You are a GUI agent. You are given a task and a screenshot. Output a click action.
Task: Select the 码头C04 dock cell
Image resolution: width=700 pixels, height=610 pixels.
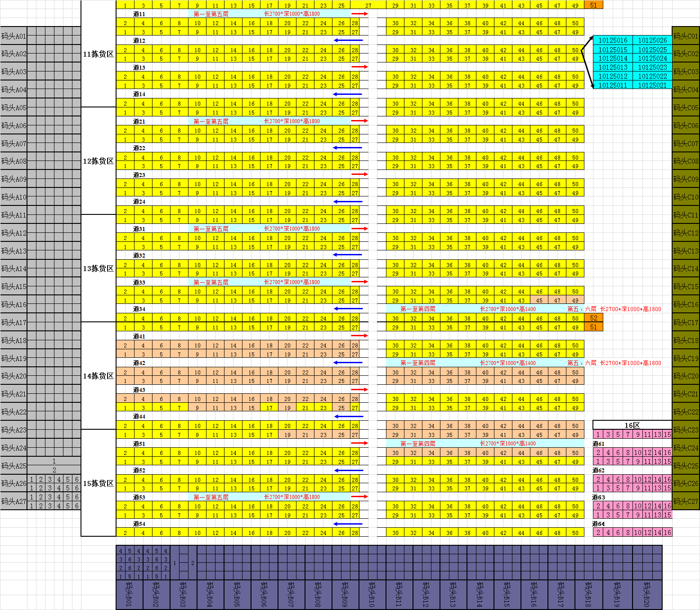[x=686, y=89]
